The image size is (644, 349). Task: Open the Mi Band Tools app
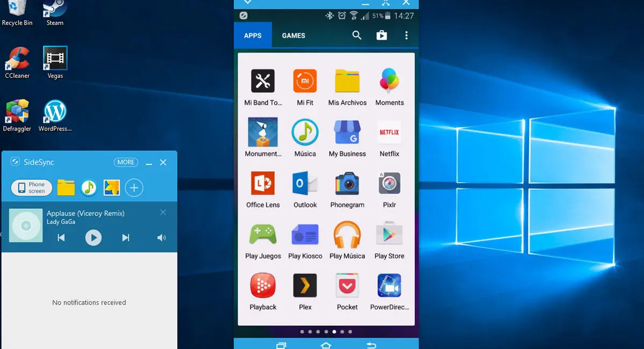click(263, 81)
